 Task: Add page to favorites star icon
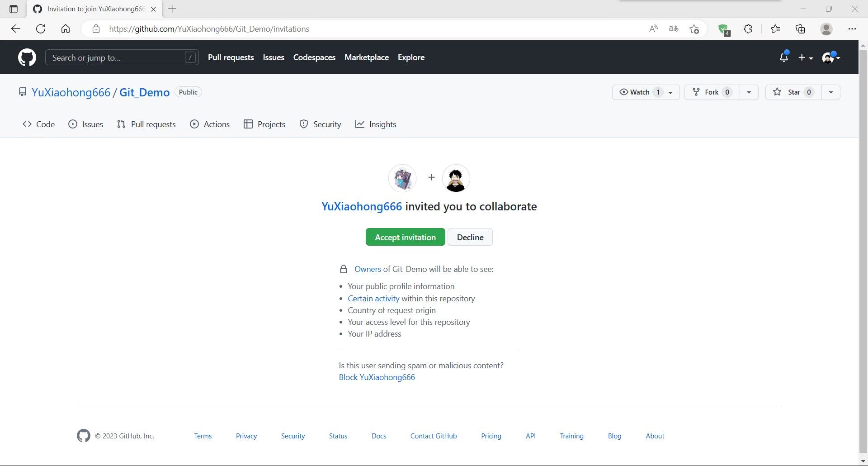pyautogui.click(x=694, y=29)
